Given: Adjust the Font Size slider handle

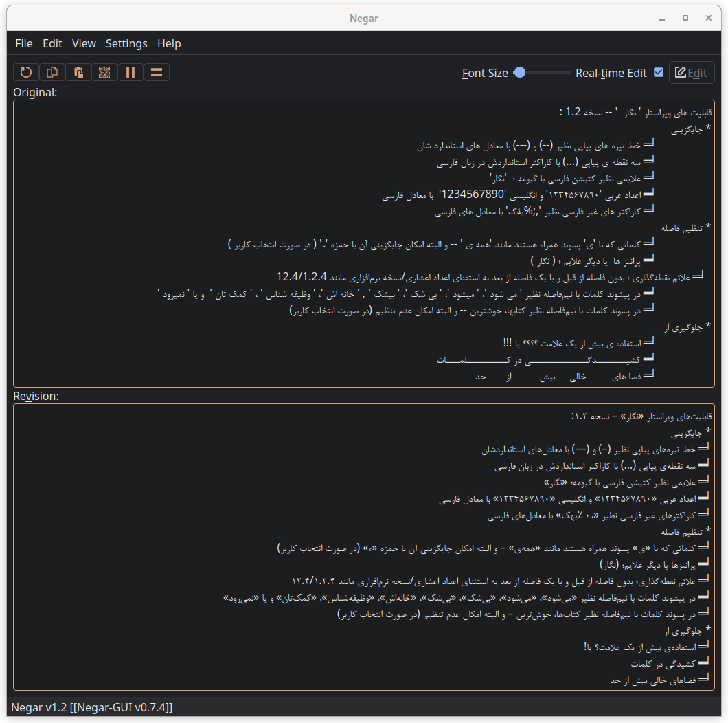Looking at the screenshot, I should point(520,72).
